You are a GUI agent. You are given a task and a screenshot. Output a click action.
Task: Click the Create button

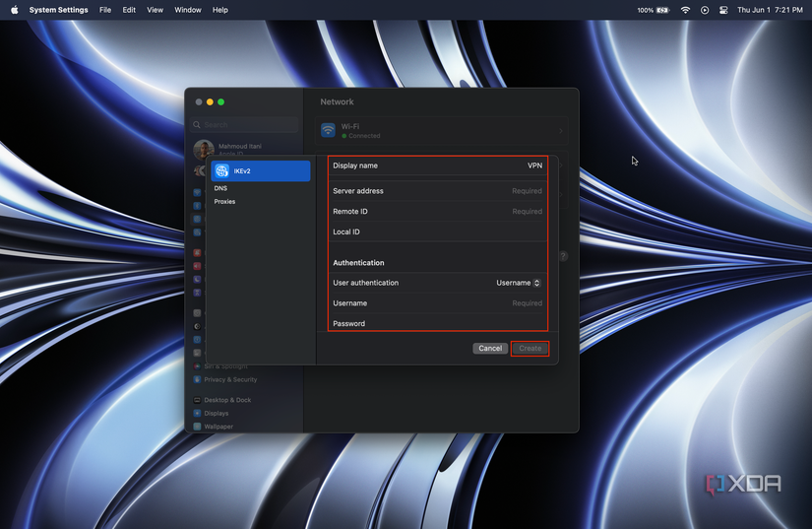530,349
